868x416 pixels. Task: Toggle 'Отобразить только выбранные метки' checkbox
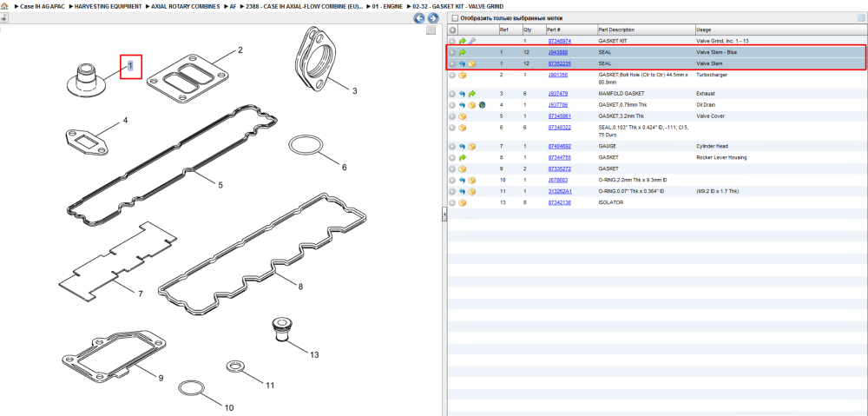coord(455,18)
